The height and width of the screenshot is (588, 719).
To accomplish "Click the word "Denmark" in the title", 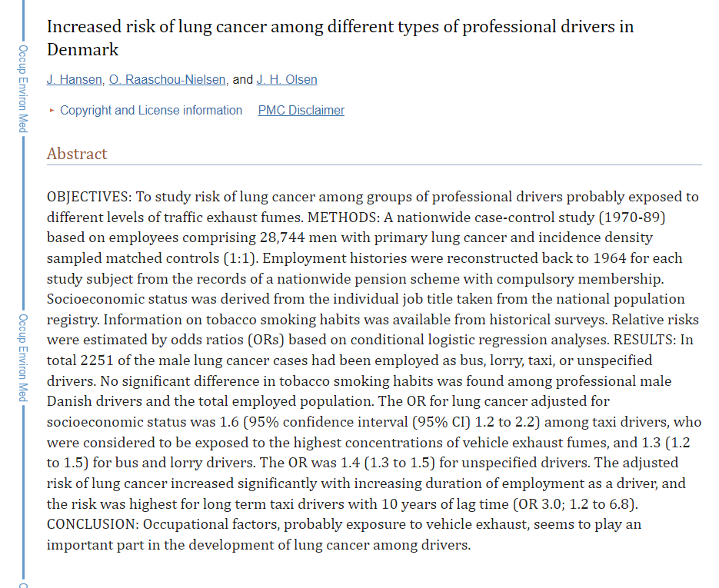I will (x=83, y=50).
